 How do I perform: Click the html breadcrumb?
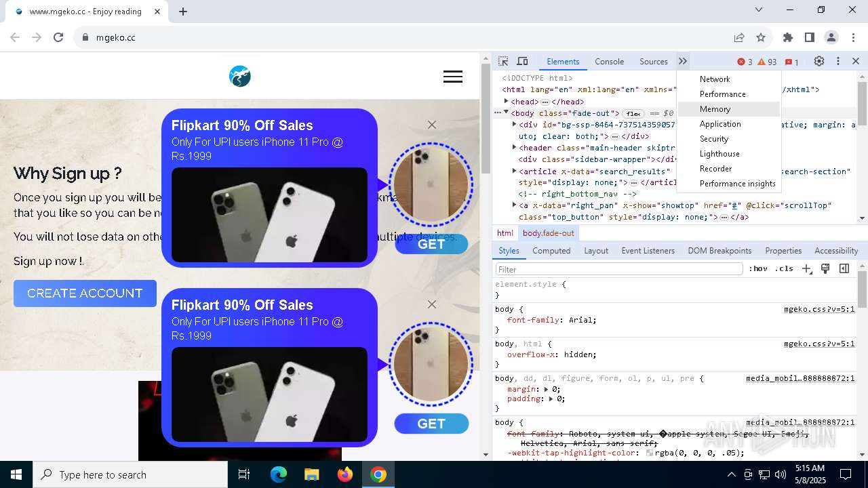505,233
